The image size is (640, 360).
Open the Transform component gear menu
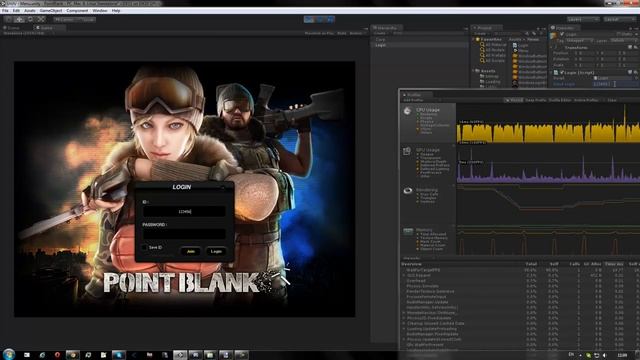(x=636, y=47)
